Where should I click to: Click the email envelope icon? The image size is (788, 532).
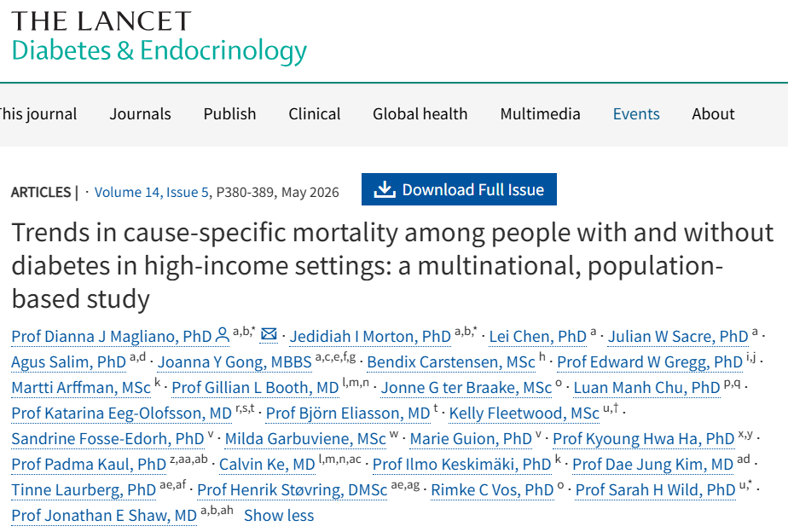pyautogui.click(x=269, y=335)
